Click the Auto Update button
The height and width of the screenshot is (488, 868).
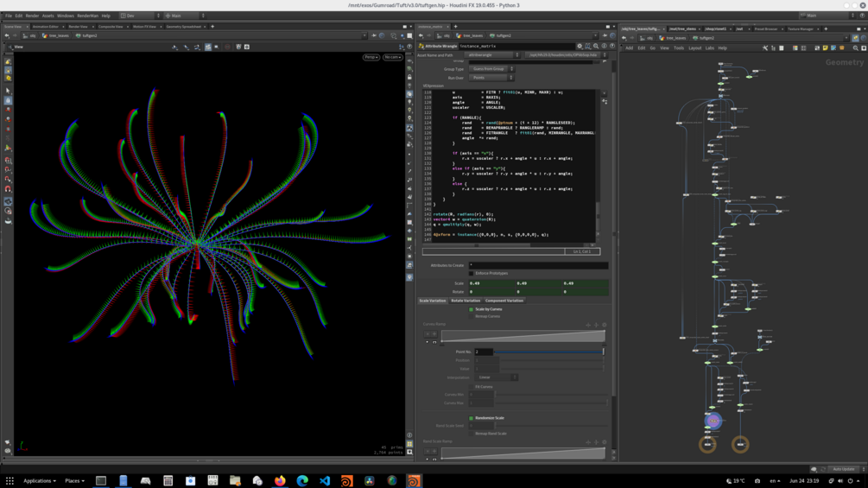pos(844,469)
